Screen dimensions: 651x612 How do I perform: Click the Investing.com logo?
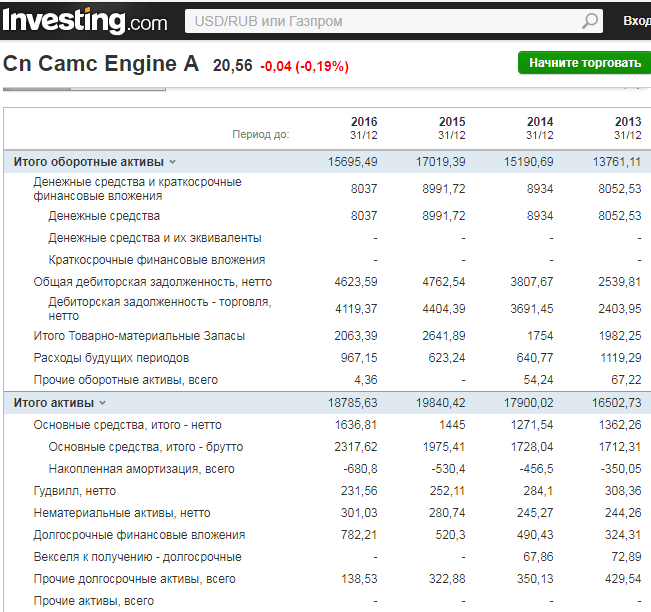[x=85, y=20]
